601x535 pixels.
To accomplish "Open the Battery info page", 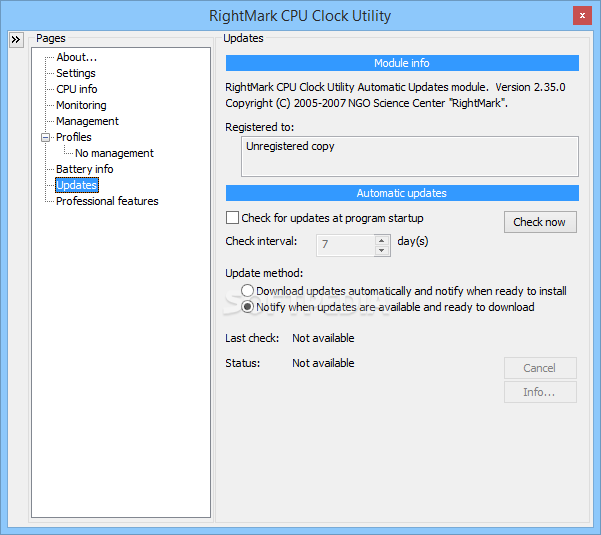I will (84, 169).
